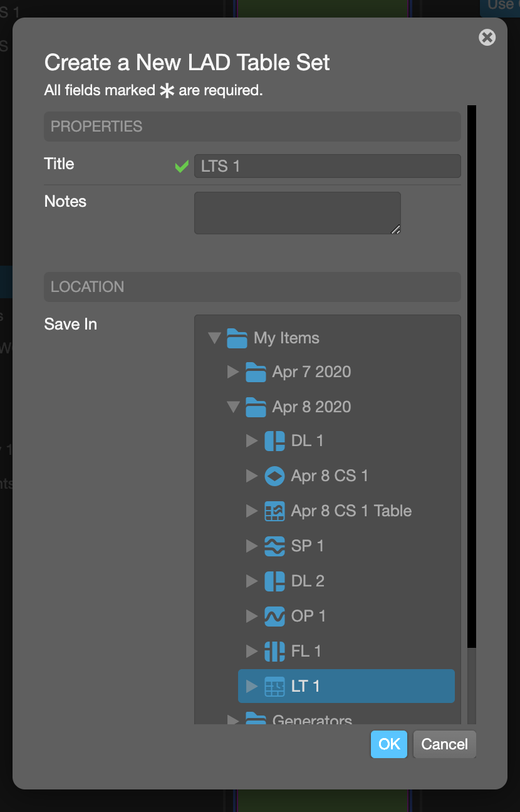Cancel the new LAD Table Set dialog
This screenshot has height=812, width=520.
coord(444,744)
